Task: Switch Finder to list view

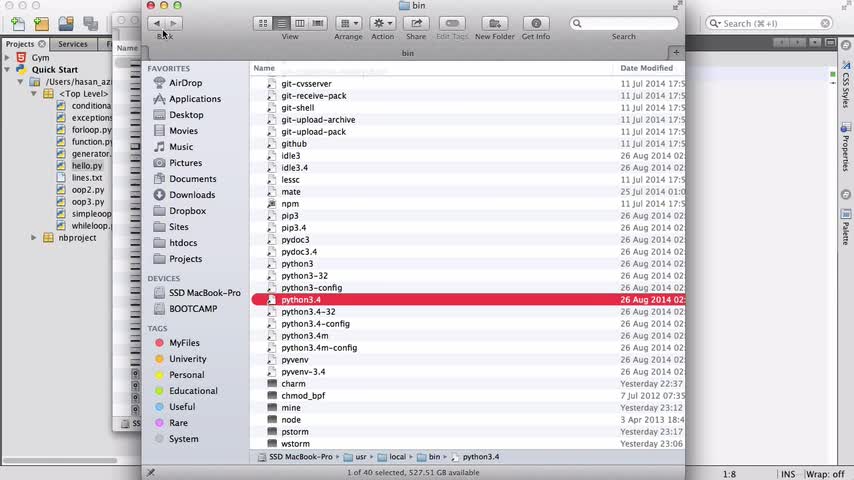Action: point(282,23)
